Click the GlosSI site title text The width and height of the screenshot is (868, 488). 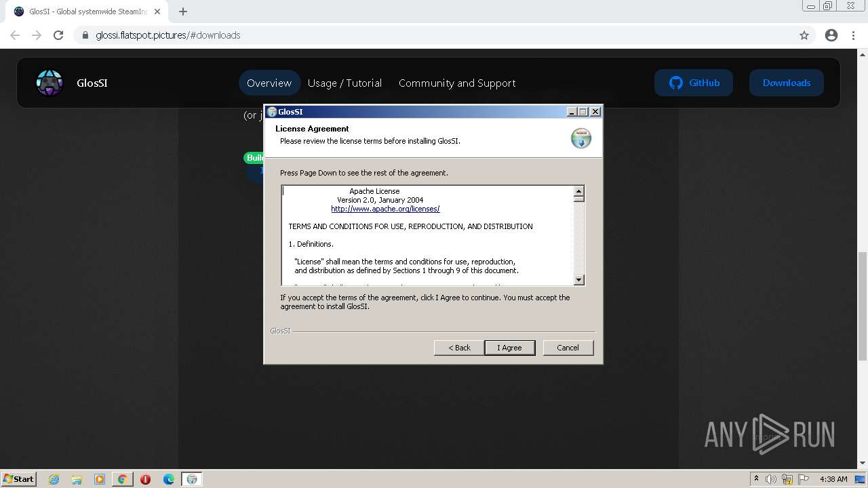(92, 83)
